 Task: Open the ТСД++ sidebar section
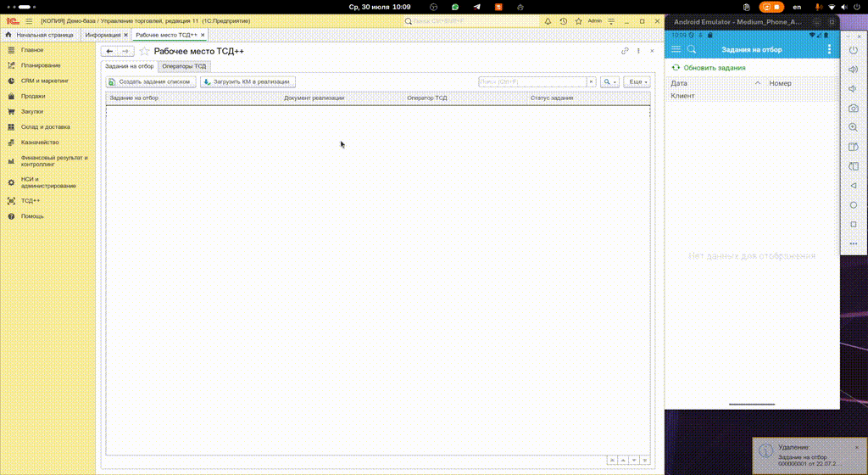tap(31, 201)
